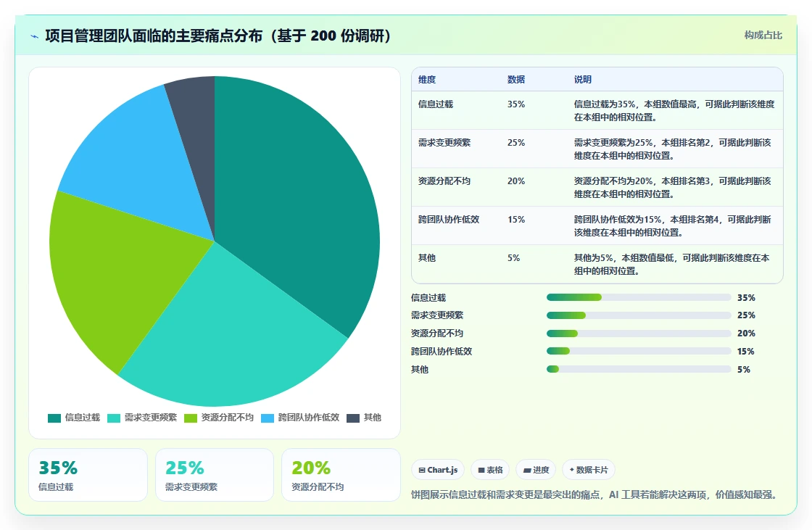Toggle the 其他 legend entry

pos(363,418)
